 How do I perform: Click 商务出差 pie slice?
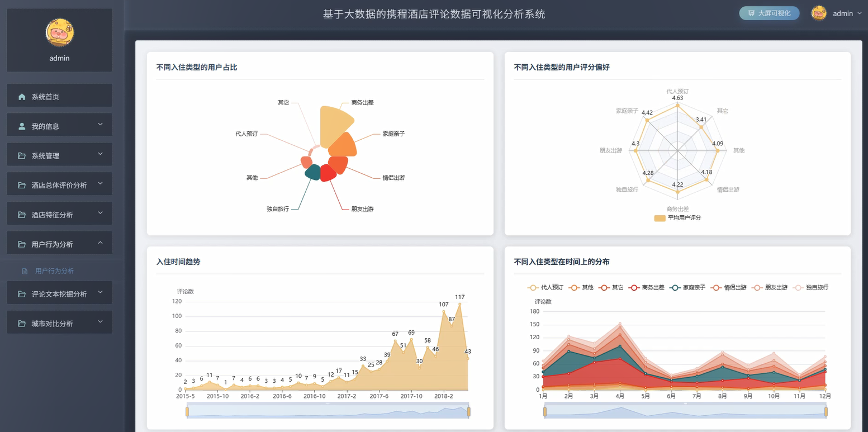[335, 126]
